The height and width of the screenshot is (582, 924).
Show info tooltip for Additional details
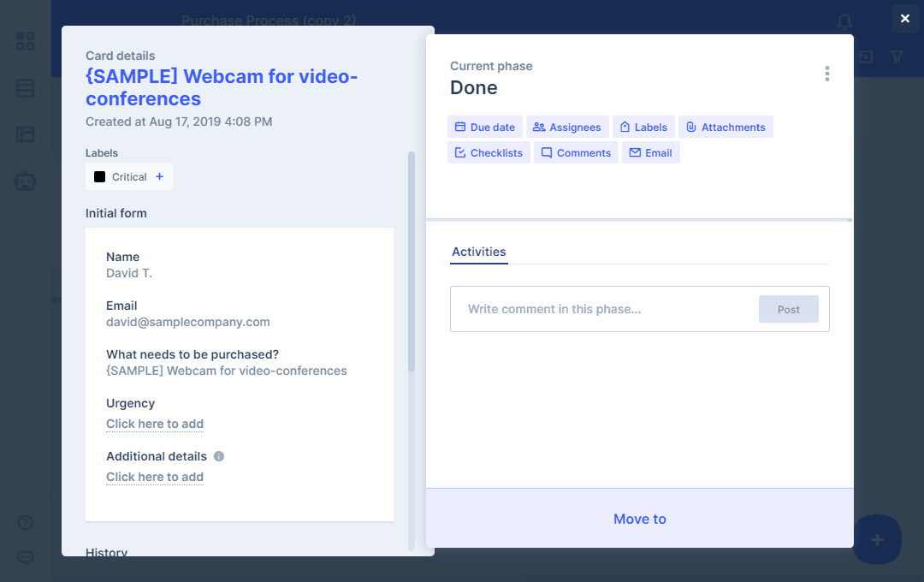point(219,457)
